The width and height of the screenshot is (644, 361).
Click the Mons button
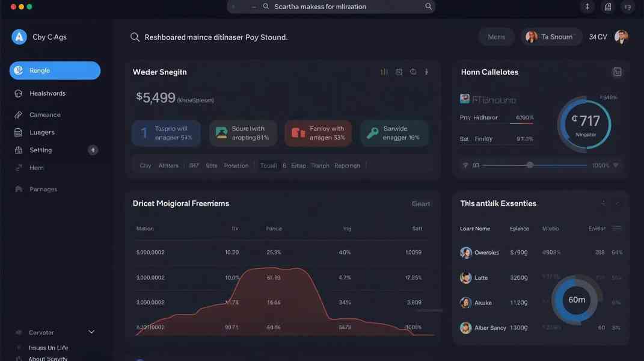[x=496, y=37]
